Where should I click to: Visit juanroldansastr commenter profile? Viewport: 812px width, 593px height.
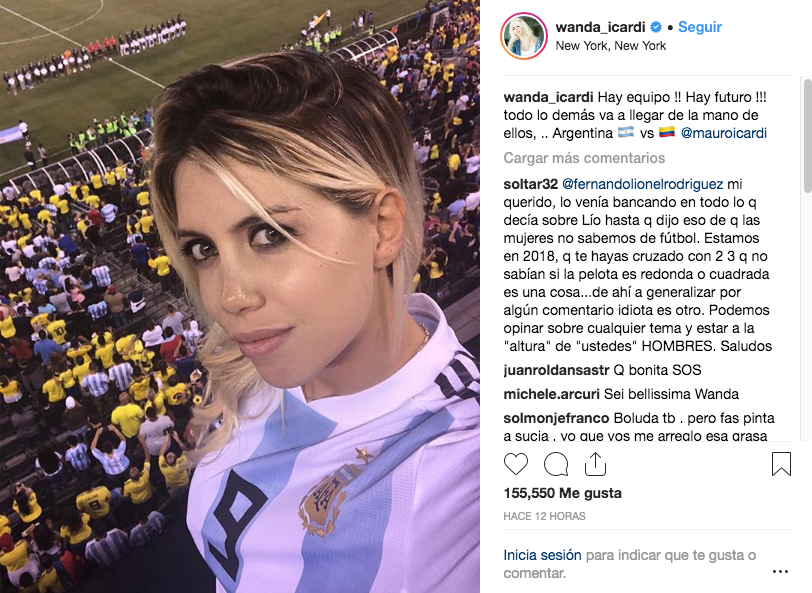click(x=556, y=370)
